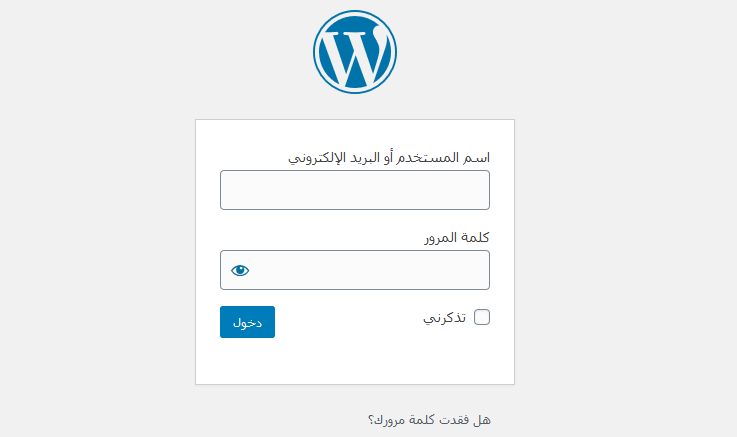The width and height of the screenshot is (737, 437).
Task: Click the تذكرني label text
Action: click(445, 318)
